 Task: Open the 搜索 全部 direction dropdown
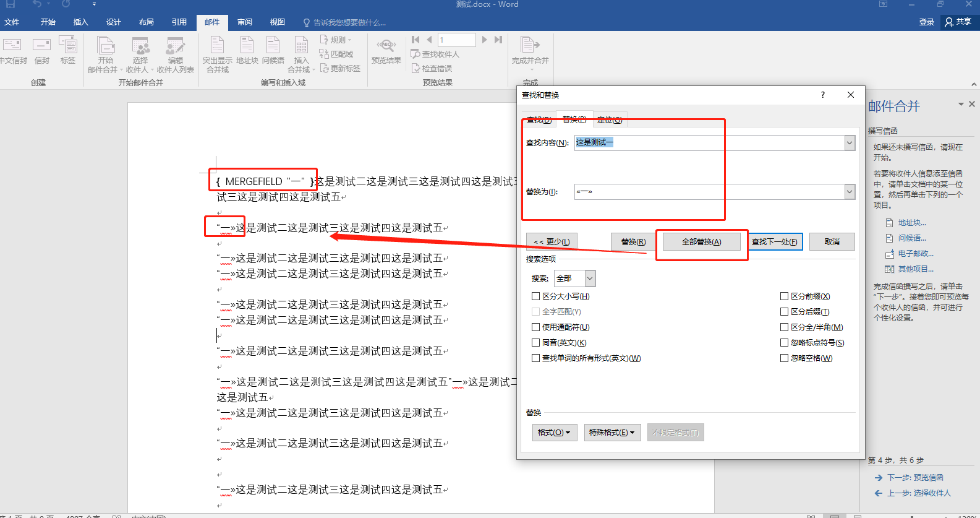(575, 278)
